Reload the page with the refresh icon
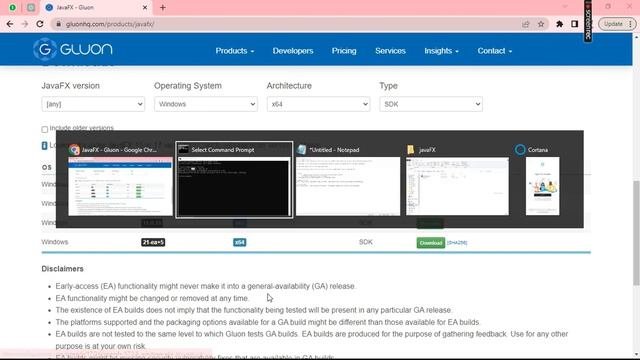Screen dimensions: 640x360 [40, 24]
